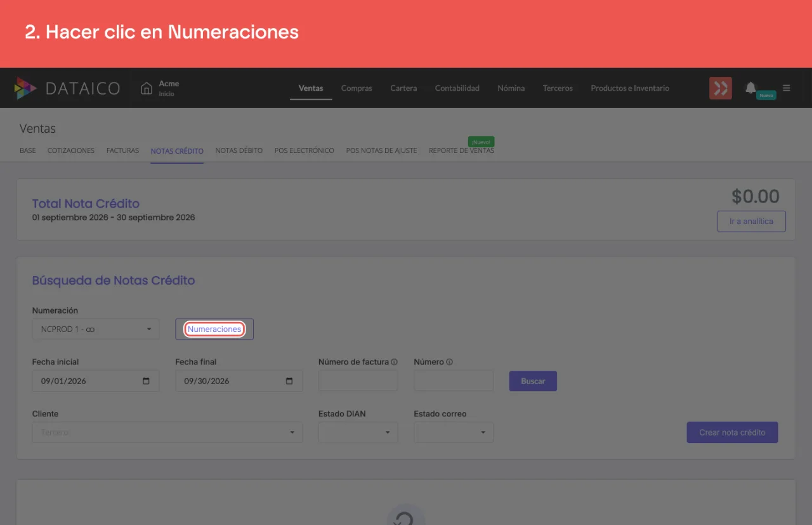The image size is (812, 525).
Task: Focus the Número input field
Action: [x=454, y=381]
